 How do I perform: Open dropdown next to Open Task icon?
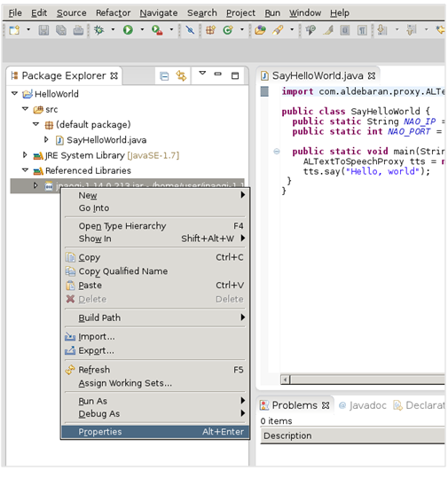(x=292, y=30)
